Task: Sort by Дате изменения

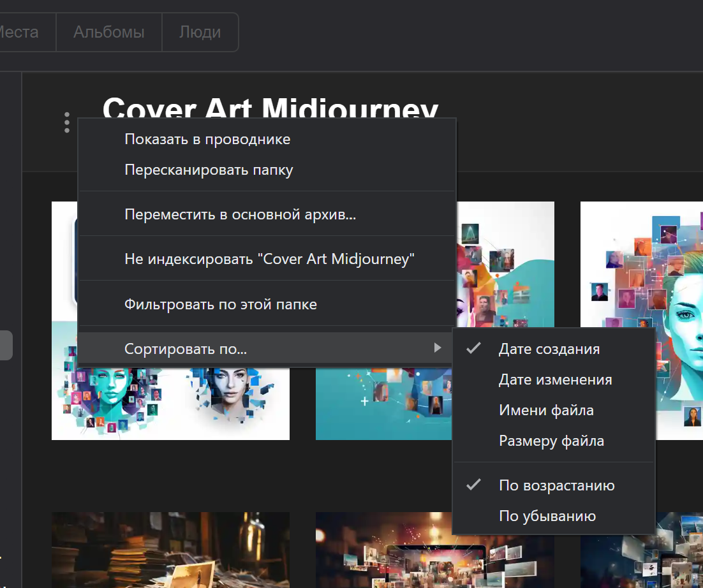Action: point(554,379)
